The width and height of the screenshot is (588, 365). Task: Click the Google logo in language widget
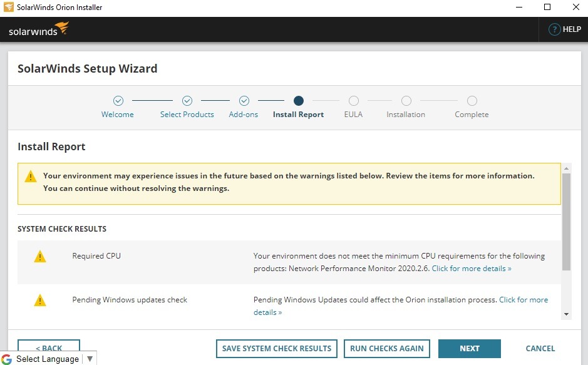pos(7,359)
